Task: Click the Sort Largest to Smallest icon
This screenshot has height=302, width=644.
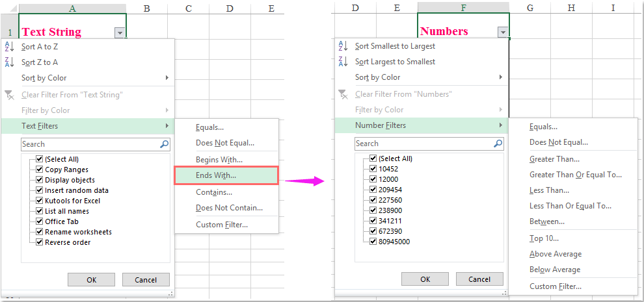Action: tap(342, 62)
